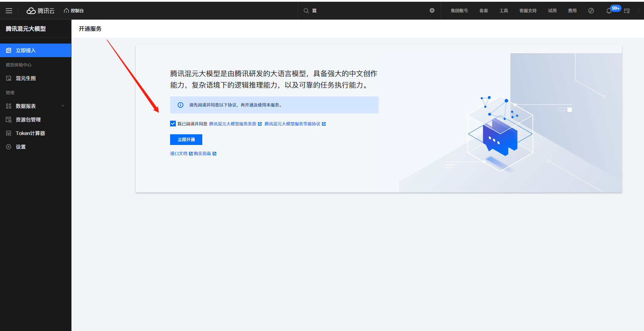
Task: Expand the 数据报表 submenu arrow
Action: click(63, 106)
